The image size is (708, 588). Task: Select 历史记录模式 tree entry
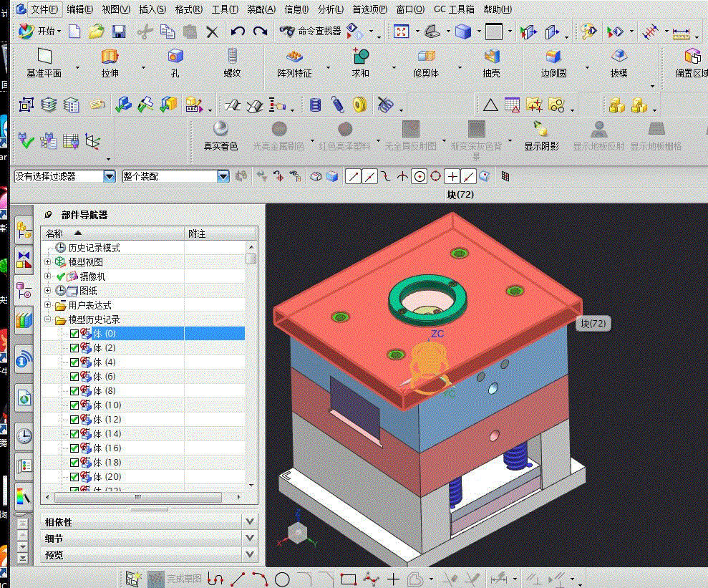pos(94,248)
